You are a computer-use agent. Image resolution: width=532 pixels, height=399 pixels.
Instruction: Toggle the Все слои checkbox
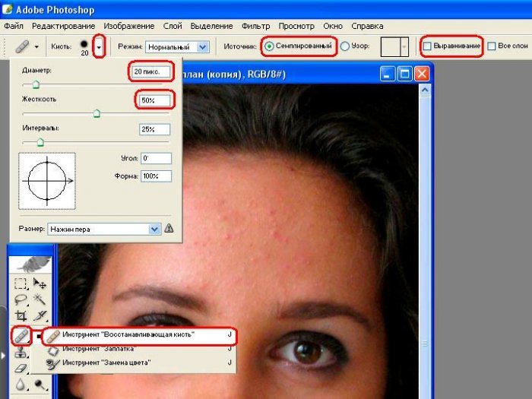pyautogui.click(x=492, y=47)
